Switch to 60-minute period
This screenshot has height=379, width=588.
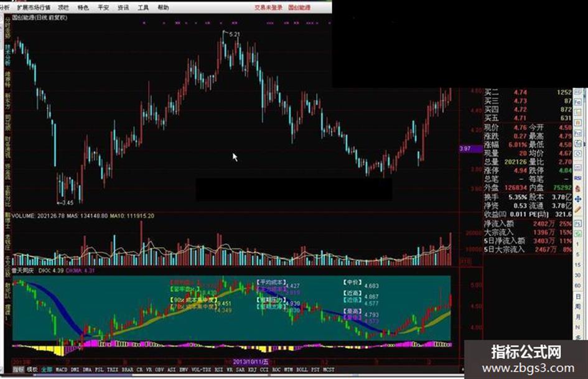[x=577, y=285]
